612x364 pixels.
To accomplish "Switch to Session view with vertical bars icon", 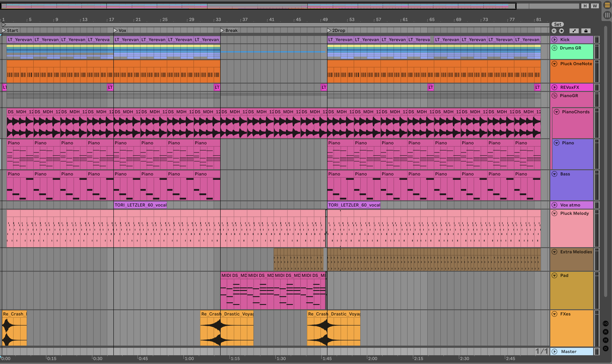I will pyautogui.click(x=607, y=15).
